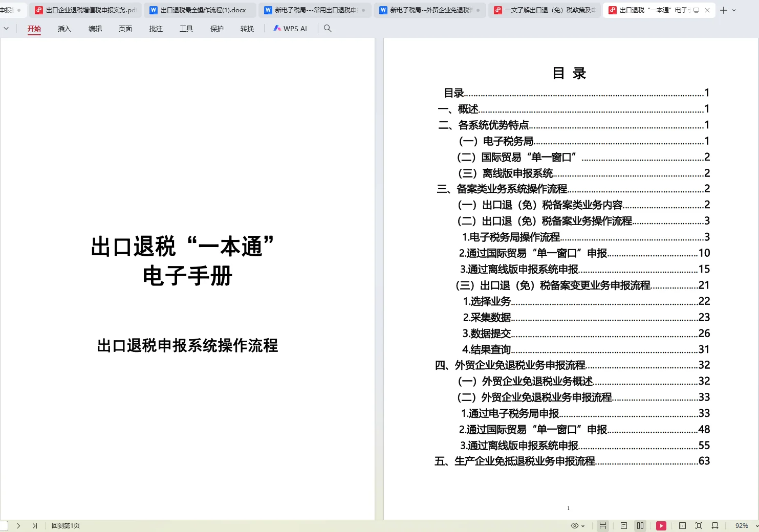This screenshot has height=532, width=759.
Task: Click the fit width icon in status bar
Action: [x=715, y=525]
